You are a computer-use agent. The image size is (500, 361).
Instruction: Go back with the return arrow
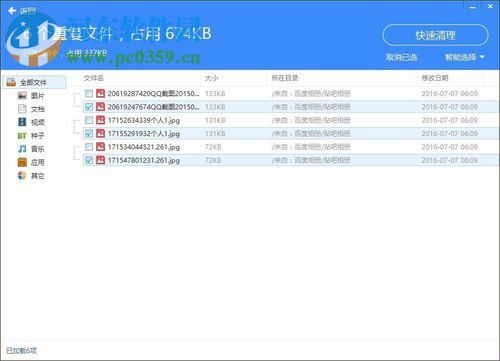(12, 11)
